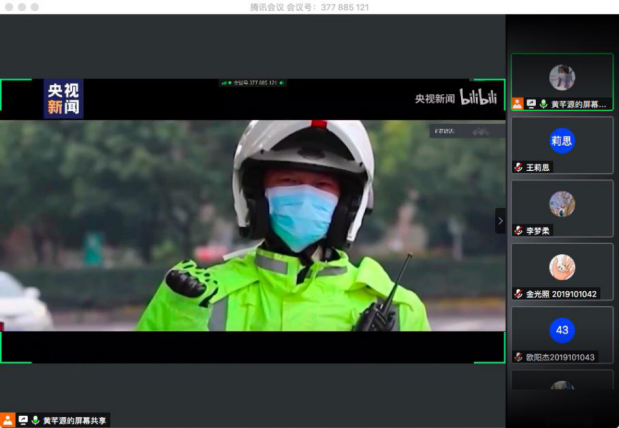This screenshot has height=428, width=619.
Task: Click green mic icon in 黄芊源's sidebar tile
Action: coord(543,103)
